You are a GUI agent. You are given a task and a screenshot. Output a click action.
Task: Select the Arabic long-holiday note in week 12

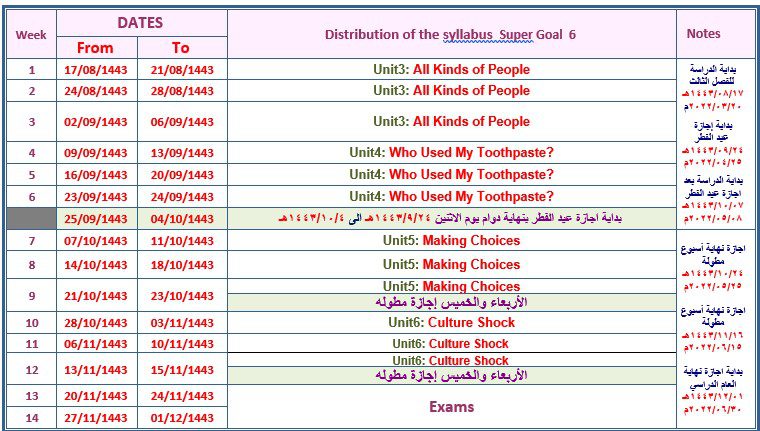(x=451, y=375)
